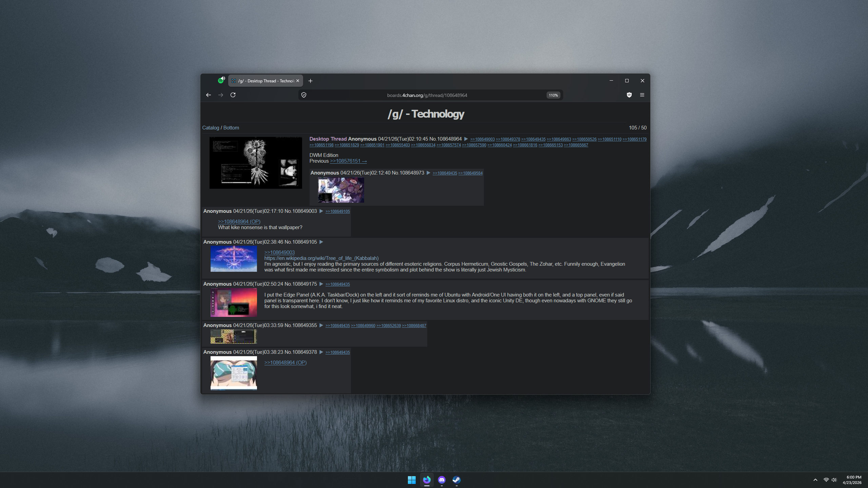Open the browser hamburger menu
The width and height of the screenshot is (868, 488).
pyautogui.click(x=642, y=95)
